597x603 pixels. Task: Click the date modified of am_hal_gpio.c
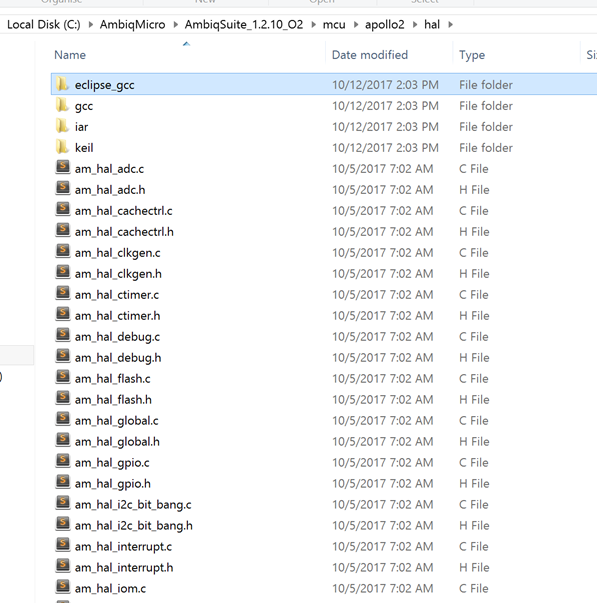point(383,463)
